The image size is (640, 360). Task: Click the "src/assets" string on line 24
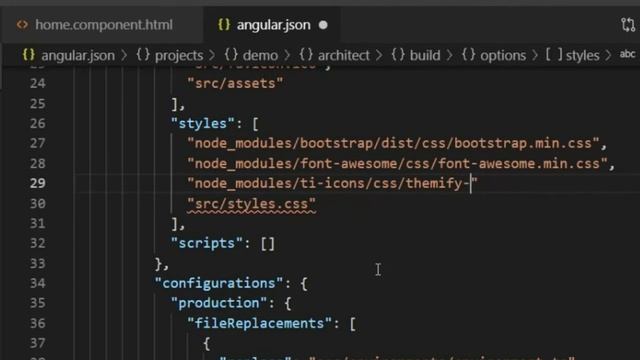[235, 83]
